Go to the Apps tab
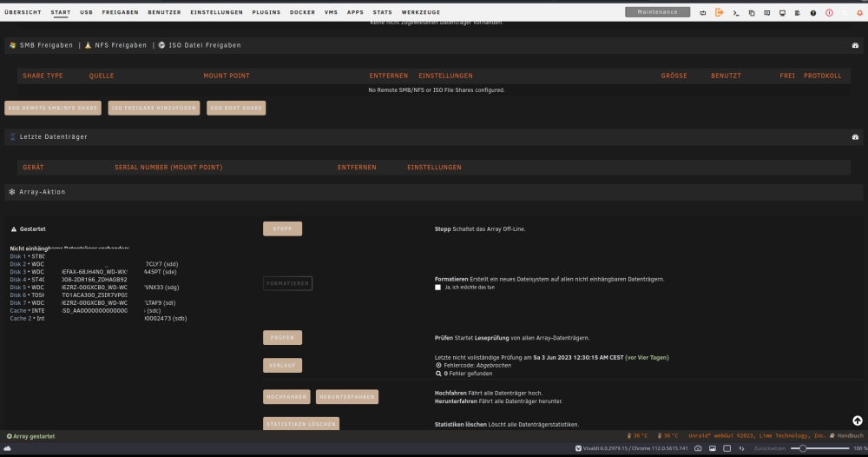The height and width of the screenshot is (457, 868). tap(355, 12)
